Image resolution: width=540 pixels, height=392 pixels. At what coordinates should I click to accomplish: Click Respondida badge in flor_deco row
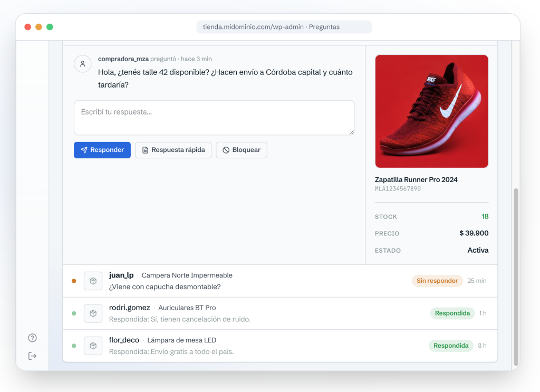tap(451, 346)
